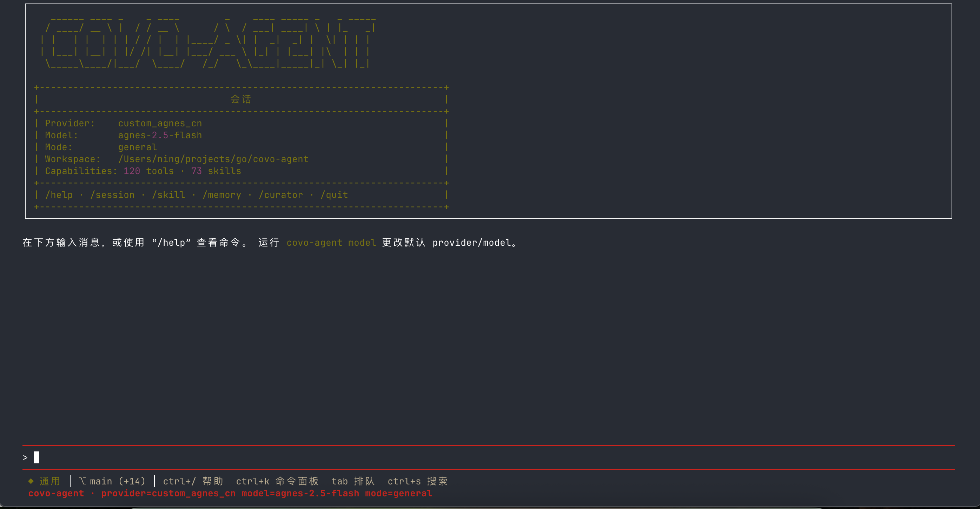Click the ctrl+s 搜索 shortcut hint

pyautogui.click(x=417, y=481)
